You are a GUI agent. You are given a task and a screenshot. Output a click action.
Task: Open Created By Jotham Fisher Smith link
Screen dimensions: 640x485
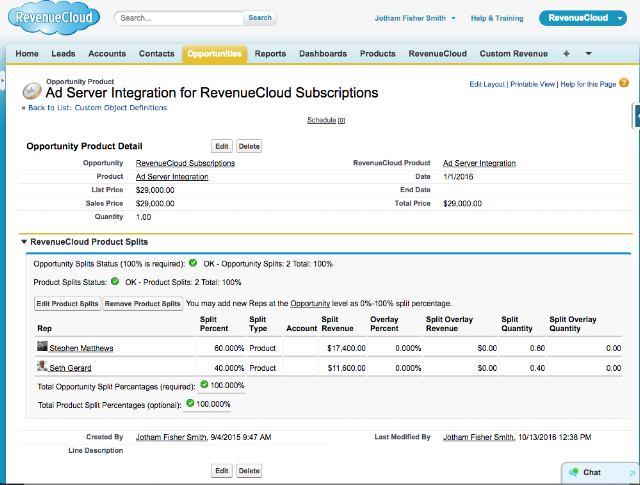pyautogui.click(x=171, y=437)
